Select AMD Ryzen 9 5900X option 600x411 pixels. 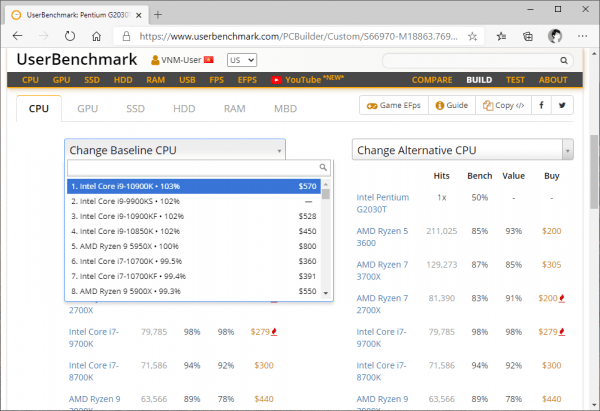[194, 291]
